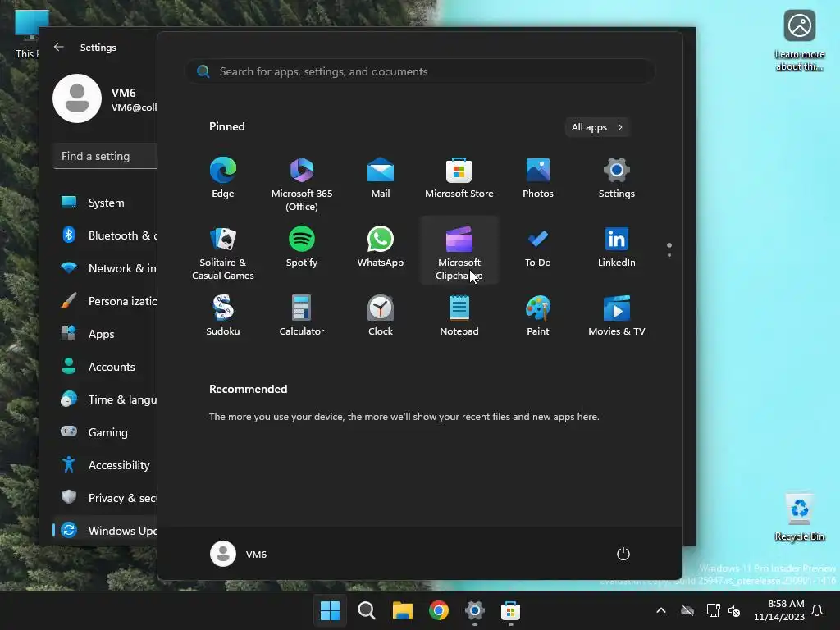Select Recycle Bin desktop icon
840x630 pixels.
[x=799, y=517]
